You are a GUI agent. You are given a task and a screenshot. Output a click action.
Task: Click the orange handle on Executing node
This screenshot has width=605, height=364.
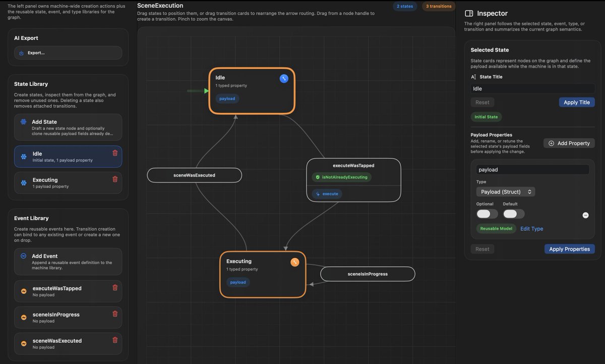[295, 262]
